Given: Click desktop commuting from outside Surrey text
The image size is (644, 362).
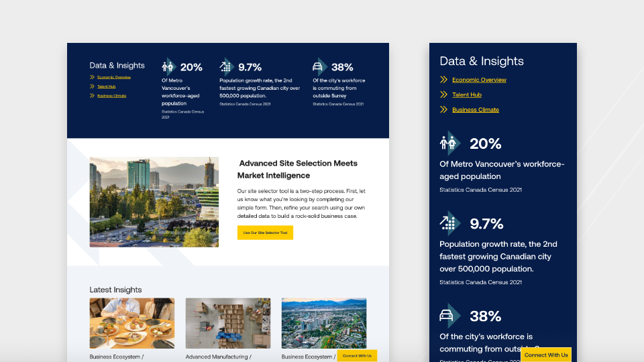Looking at the screenshot, I should click(x=339, y=88).
